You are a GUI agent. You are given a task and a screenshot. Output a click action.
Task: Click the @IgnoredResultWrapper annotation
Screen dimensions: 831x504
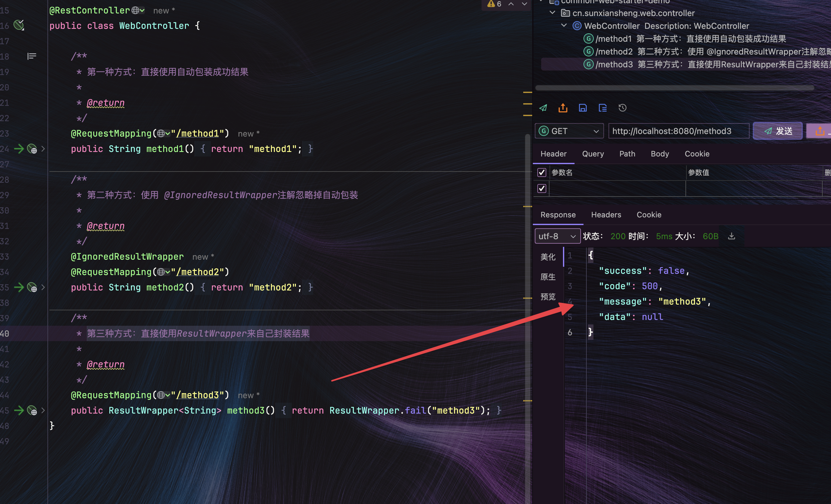[127, 256]
